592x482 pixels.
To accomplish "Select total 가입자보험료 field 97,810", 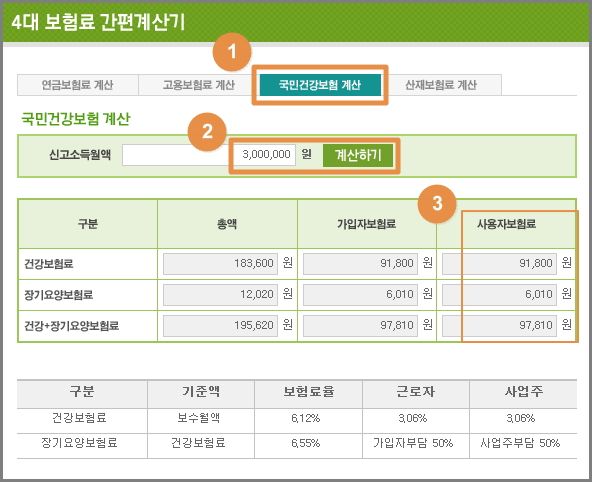I will tap(361, 325).
